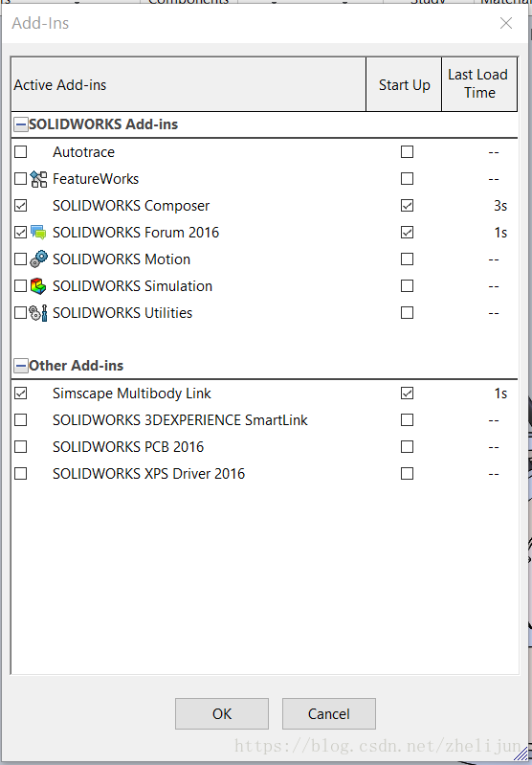Cancel the Add-Ins dialog
The image size is (532, 765).
coord(329,713)
